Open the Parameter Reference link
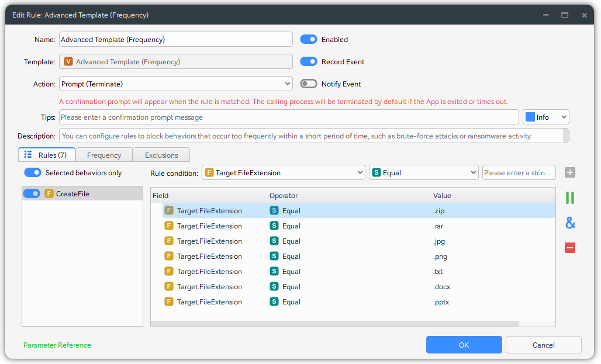 point(57,345)
